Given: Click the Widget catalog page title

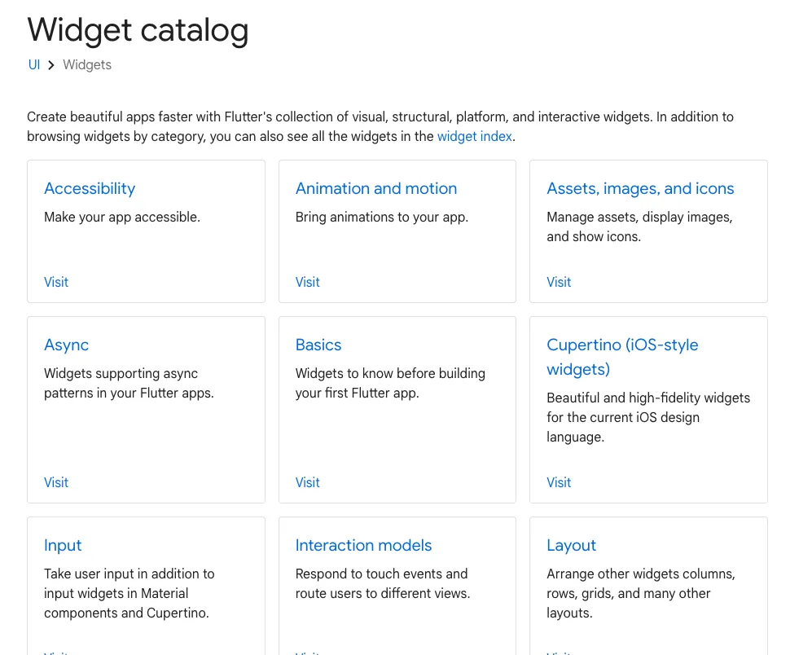Looking at the screenshot, I should pos(138,30).
